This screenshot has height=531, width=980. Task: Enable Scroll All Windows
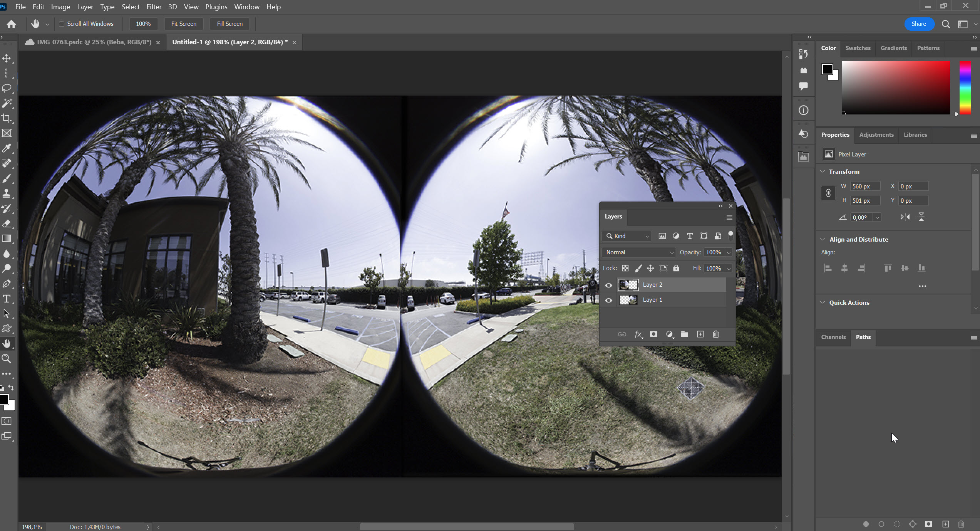tap(62, 24)
